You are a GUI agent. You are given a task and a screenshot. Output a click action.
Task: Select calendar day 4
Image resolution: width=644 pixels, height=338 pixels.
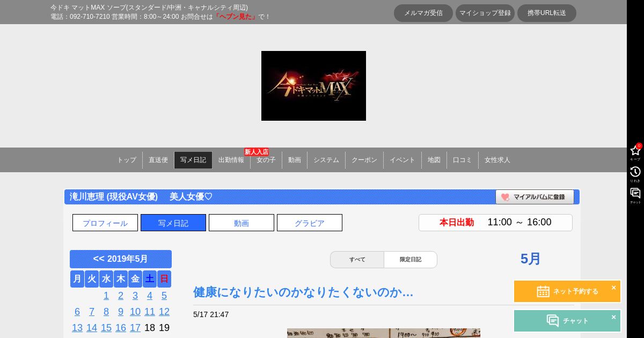point(150,296)
